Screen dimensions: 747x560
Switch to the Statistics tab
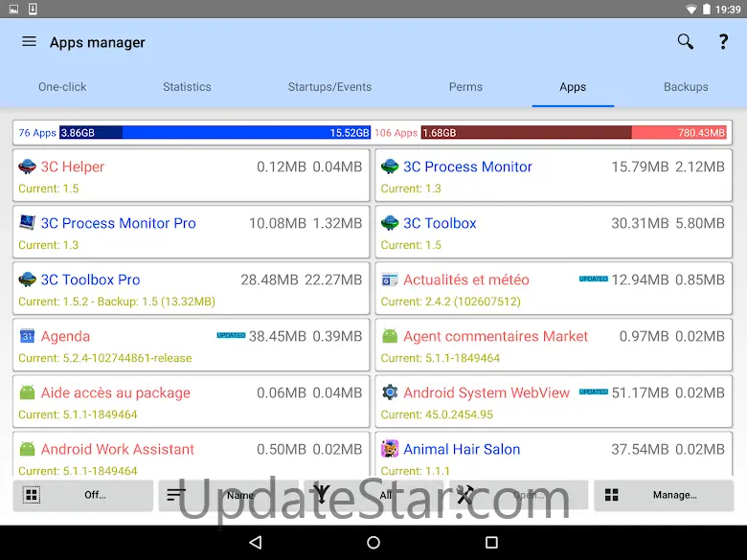pos(187,87)
